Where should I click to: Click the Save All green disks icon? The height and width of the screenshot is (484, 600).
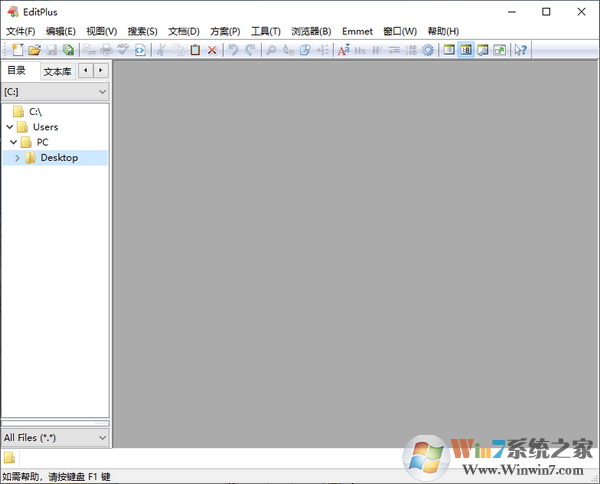pos(68,50)
